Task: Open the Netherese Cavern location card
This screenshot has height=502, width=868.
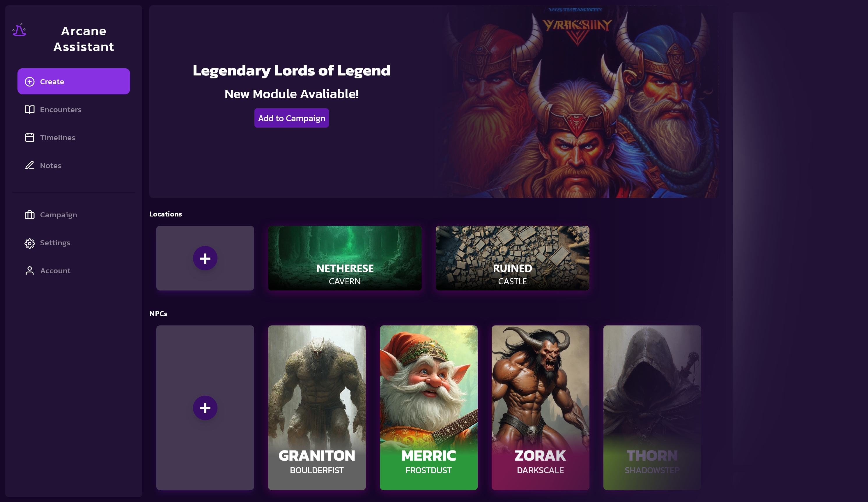Action: [345, 258]
